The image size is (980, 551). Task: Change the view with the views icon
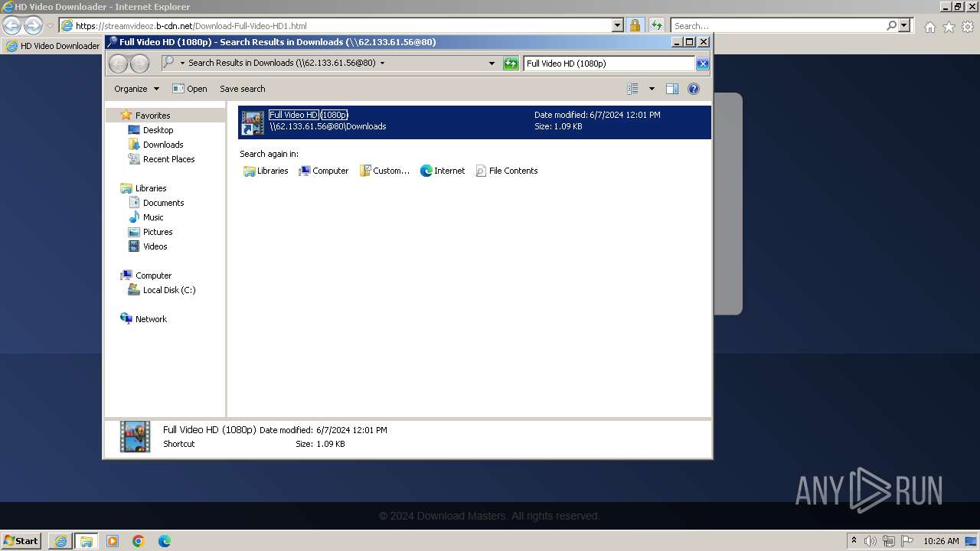(633, 89)
